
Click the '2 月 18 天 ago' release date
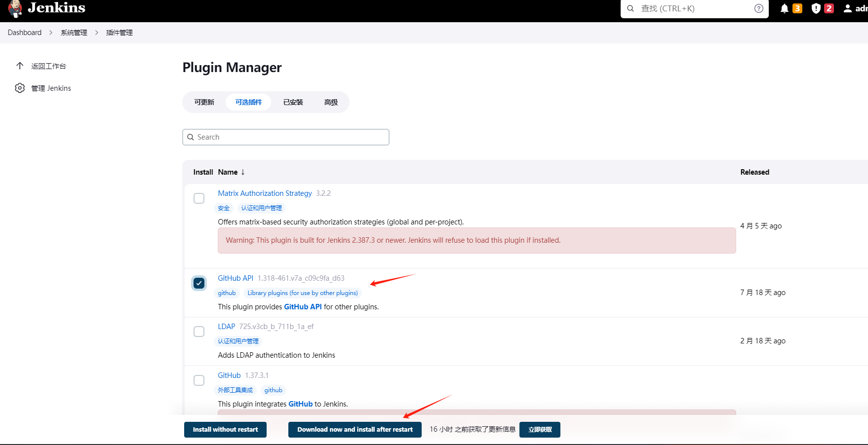coord(763,341)
